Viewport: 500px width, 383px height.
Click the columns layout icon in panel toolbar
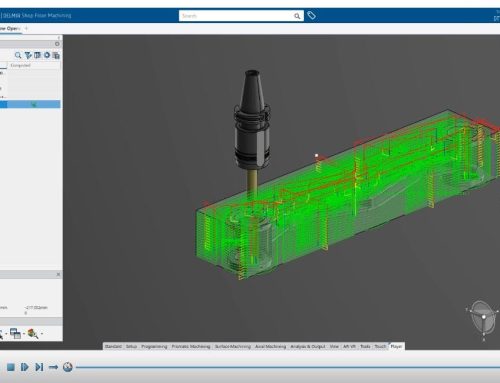[37, 55]
